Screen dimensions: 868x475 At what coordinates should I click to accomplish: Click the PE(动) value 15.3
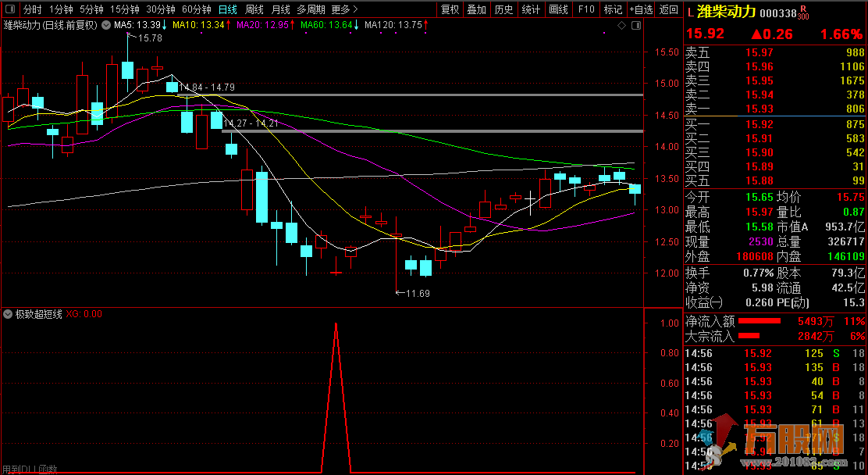point(855,302)
